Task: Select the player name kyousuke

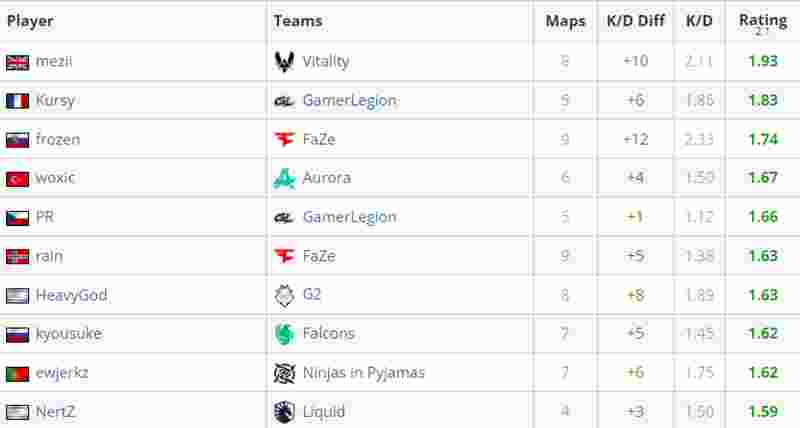Action: coord(69,334)
